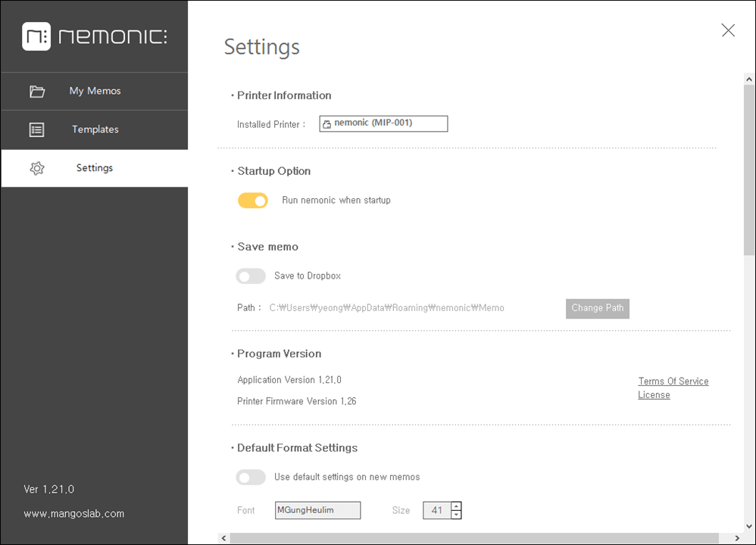
Task: Click the Default Format Settings heading
Action: pyautogui.click(x=297, y=447)
